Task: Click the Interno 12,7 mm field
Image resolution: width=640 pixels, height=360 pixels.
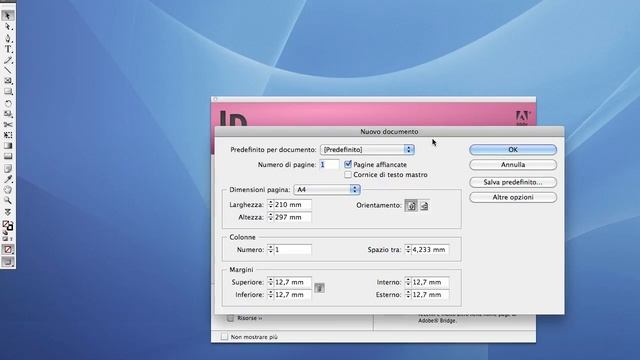Action: click(x=430, y=282)
